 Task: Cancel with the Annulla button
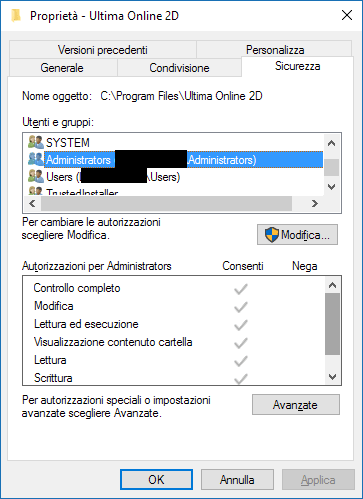237,480
